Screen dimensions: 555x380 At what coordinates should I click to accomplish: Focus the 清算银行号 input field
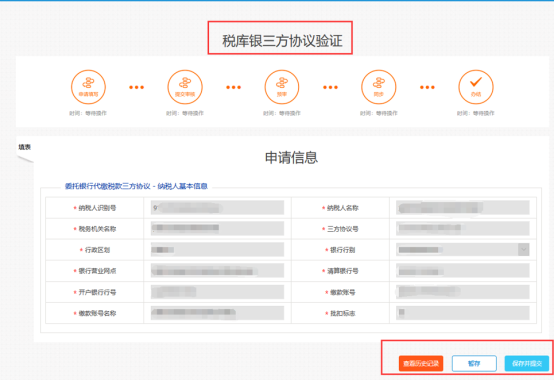pyautogui.click(x=463, y=271)
